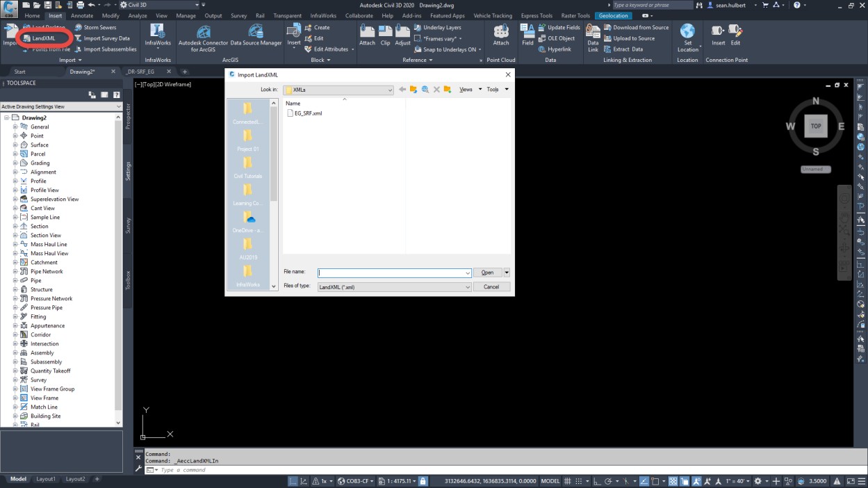Switch to the Layout1 tab
This screenshot has height=488, width=868.
coord(46,479)
